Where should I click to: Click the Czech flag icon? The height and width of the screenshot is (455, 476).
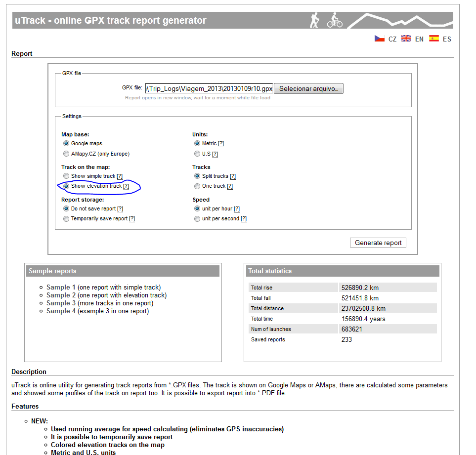[379, 39]
